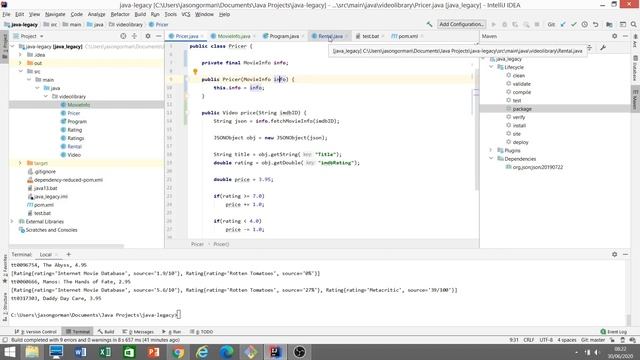Viewport: 640px width, 360px height.
Task: Select Maven package lifecycle goal
Action: pos(522,109)
